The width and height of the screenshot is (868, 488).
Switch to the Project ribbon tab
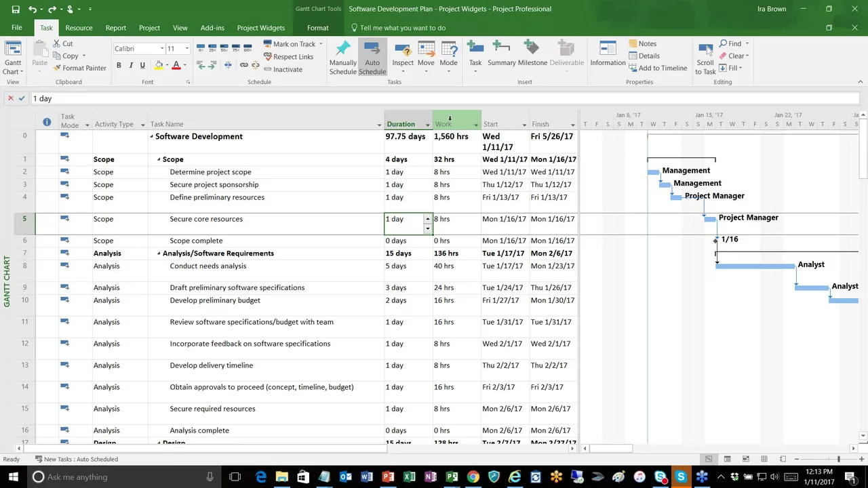pos(149,28)
